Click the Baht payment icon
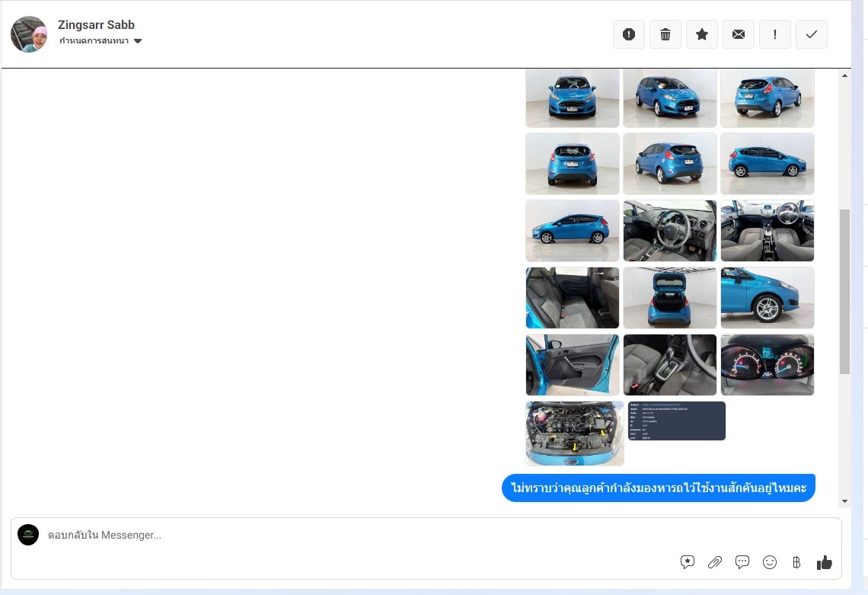The image size is (868, 595). coord(796,562)
